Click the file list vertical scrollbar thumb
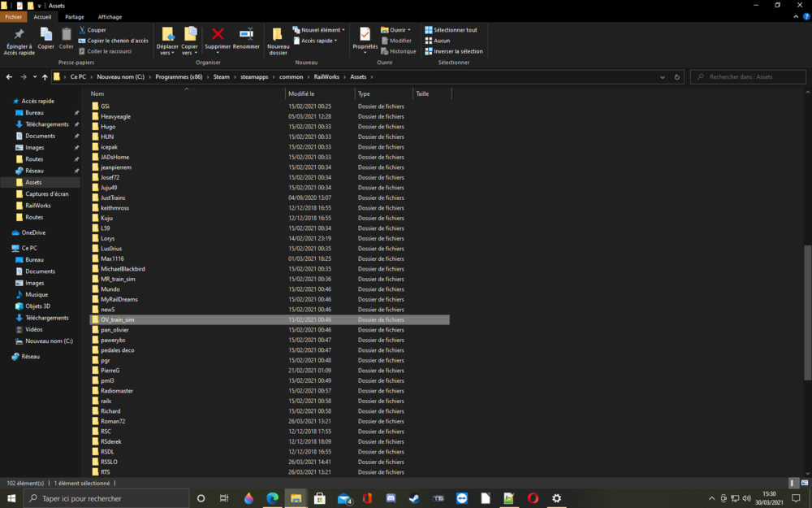The height and width of the screenshot is (508, 812). tap(807, 313)
